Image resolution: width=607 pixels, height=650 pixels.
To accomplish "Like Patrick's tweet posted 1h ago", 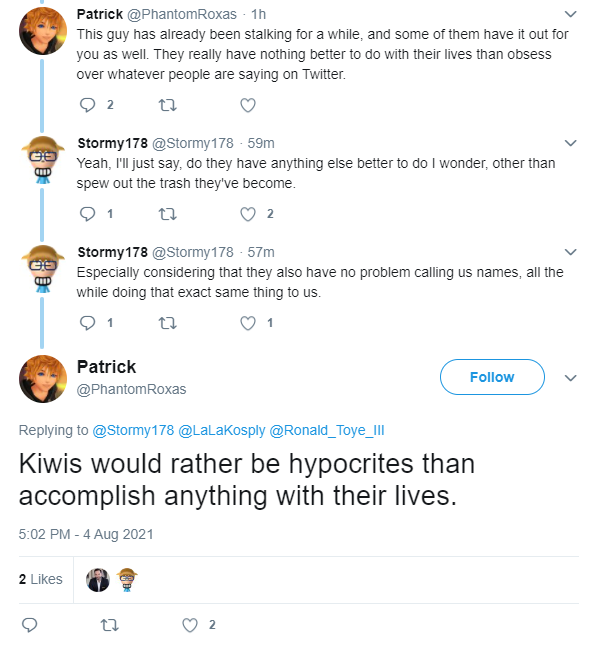I will tap(248, 105).
